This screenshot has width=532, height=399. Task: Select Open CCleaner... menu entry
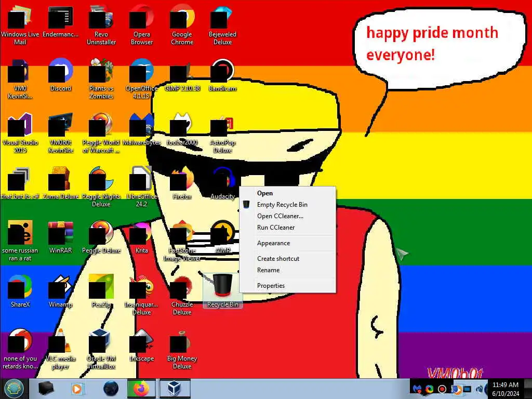[x=288, y=216]
